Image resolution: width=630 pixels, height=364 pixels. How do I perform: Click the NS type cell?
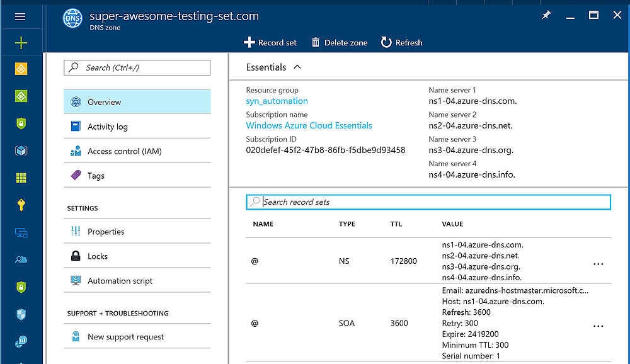click(344, 261)
